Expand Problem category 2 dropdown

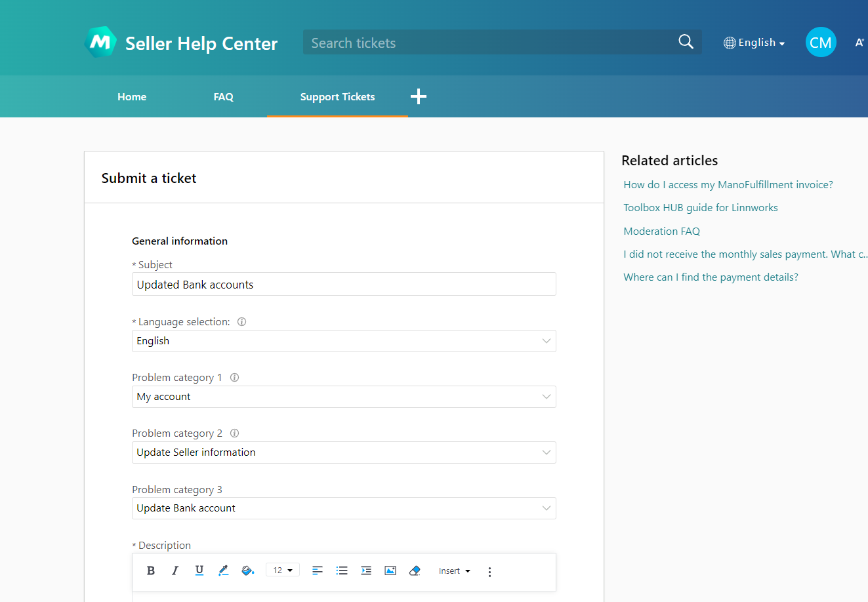click(x=344, y=452)
